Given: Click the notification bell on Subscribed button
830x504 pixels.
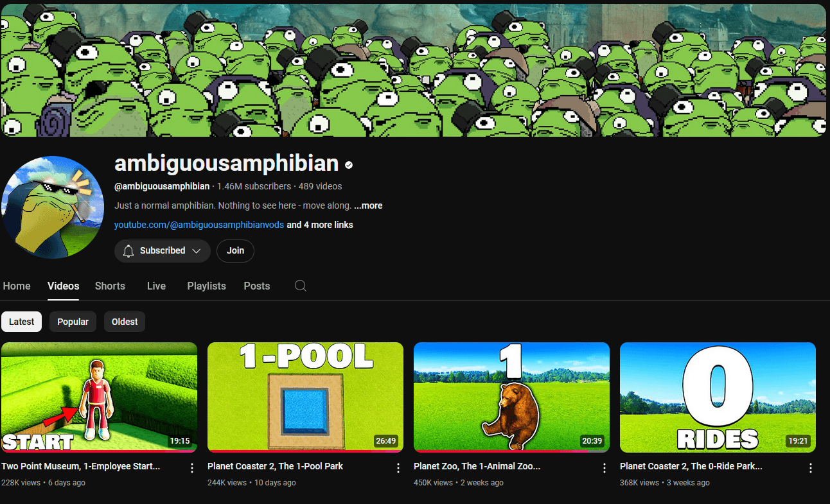Looking at the screenshot, I should click(x=128, y=250).
